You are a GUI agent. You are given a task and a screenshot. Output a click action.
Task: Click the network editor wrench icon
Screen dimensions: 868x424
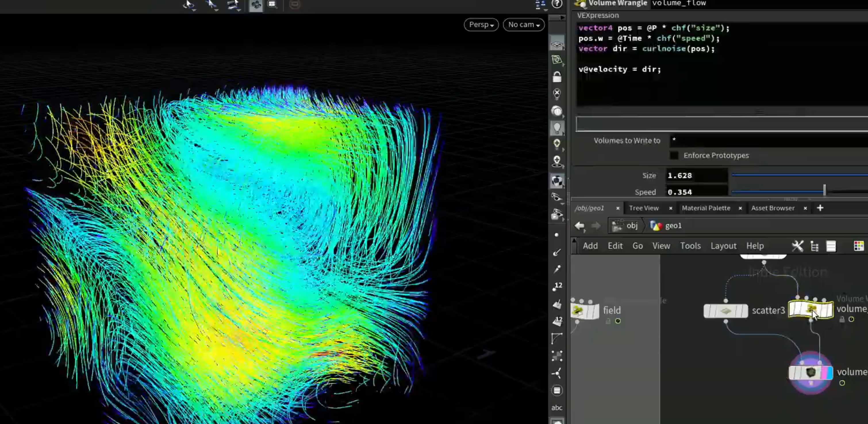point(797,246)
